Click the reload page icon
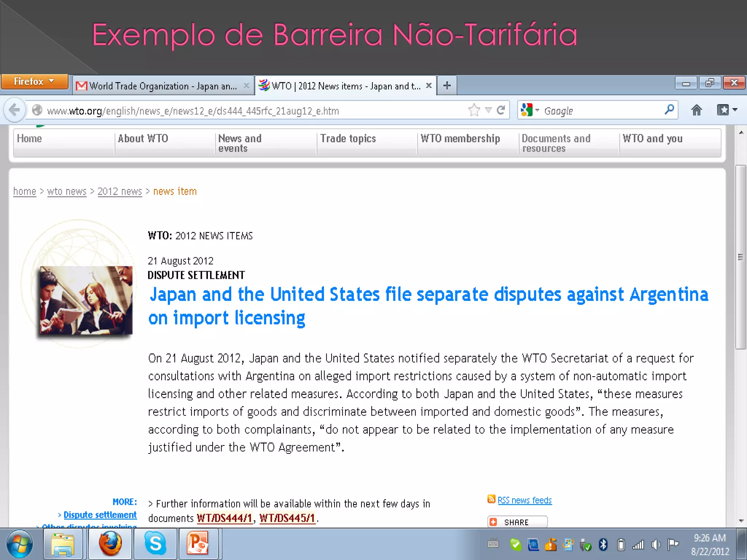This screenshot has width=747, height=560. pos(501,110)
